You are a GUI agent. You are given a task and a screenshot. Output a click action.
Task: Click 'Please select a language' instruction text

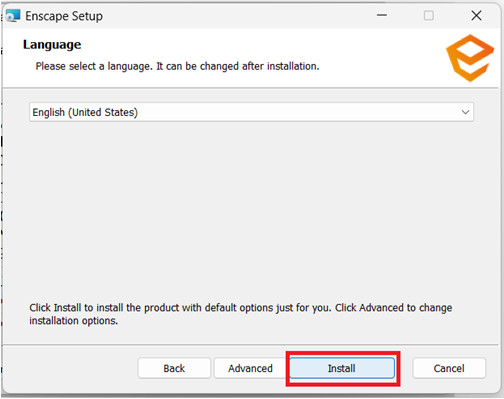(x=177, y=66)
